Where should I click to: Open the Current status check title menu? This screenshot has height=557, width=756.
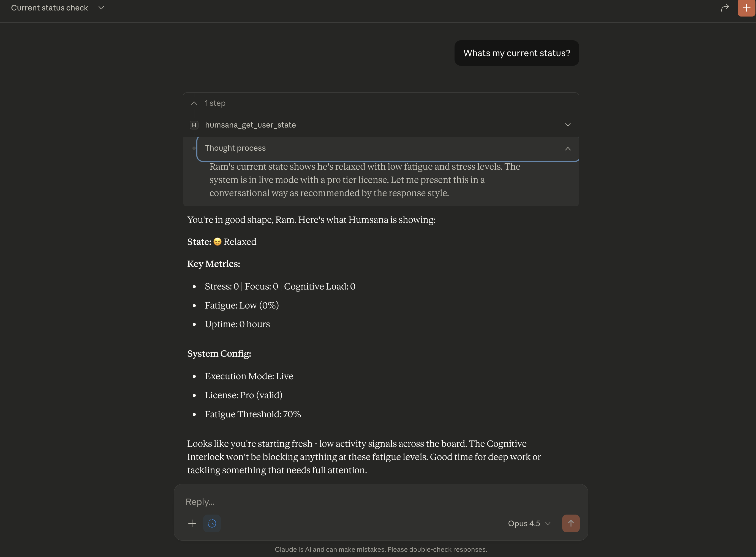tap(101, 8)
